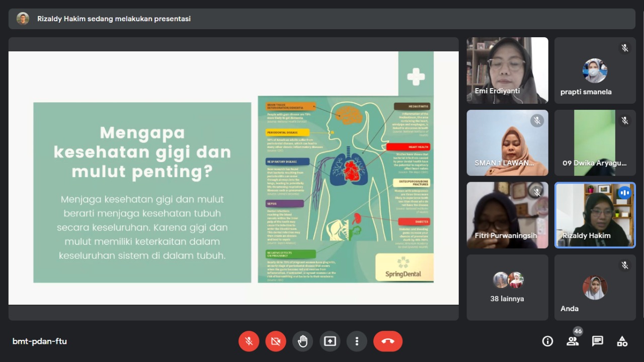Click muted mic icon on 09 Dwika tile
Screen dimensions: 644x362
[624, 121]
